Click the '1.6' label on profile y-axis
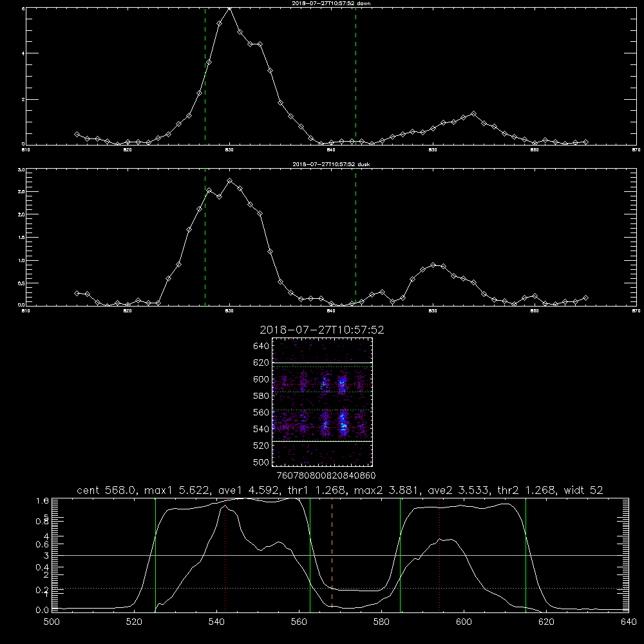Image resolution: width=644 pixels, height=644 pixels. coord(43,500)
